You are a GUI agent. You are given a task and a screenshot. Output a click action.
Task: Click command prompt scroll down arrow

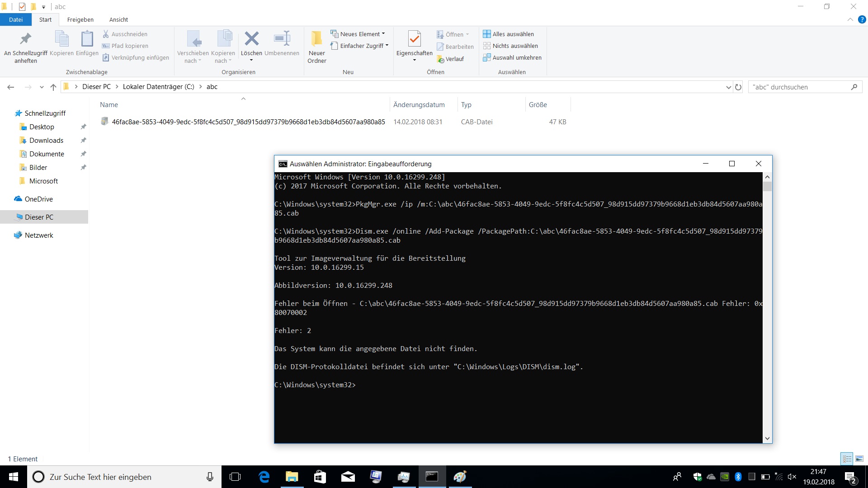click(x=767, y=438)
